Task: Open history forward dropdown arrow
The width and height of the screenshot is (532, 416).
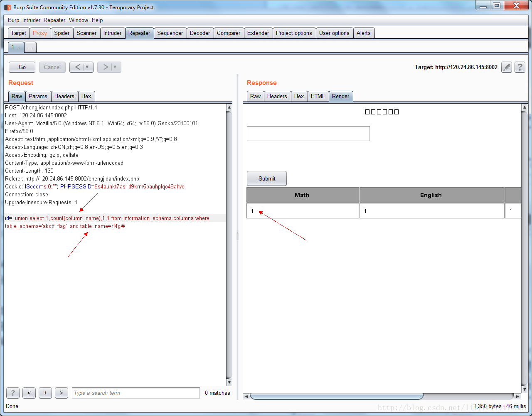Action: pyautogui.click(x=115, y=67)
